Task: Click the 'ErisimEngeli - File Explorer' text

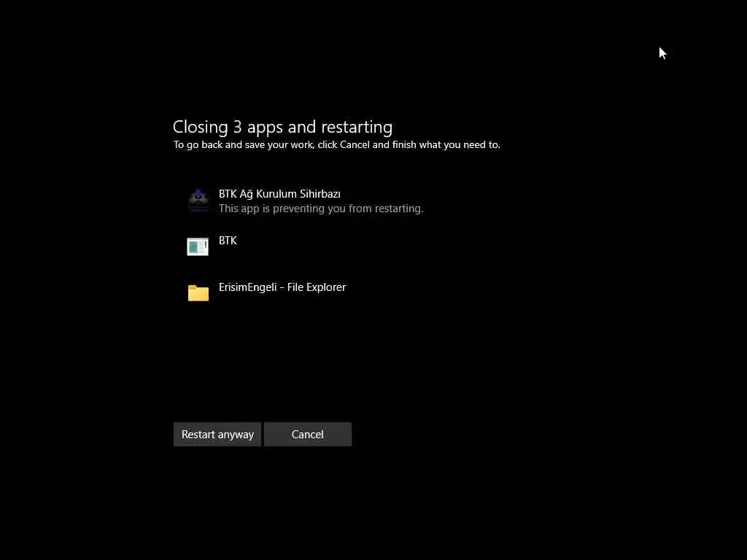Action: pyautogui.click(x=282, y=287)
